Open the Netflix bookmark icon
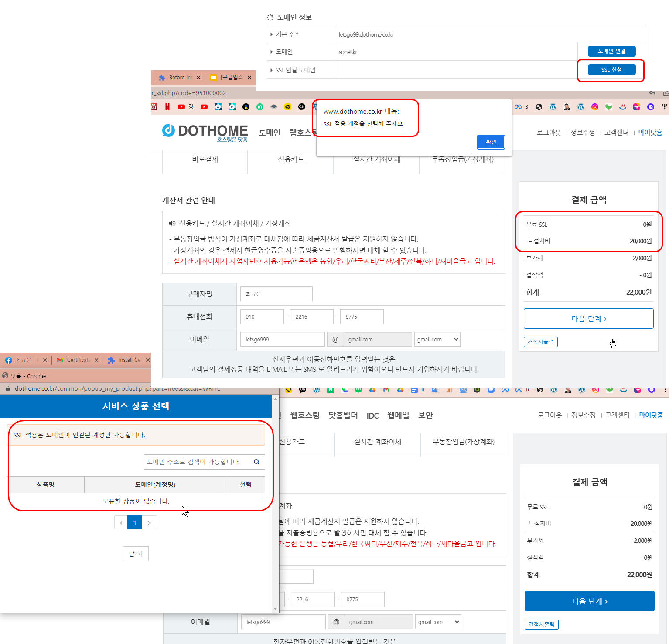Screen dimensions: 669x644 coord(167,107)
